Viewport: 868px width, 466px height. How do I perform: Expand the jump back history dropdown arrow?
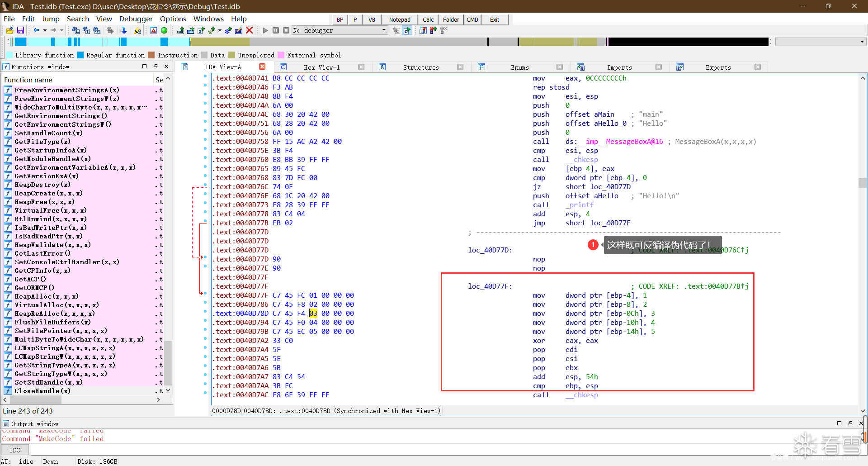[45, 30]
